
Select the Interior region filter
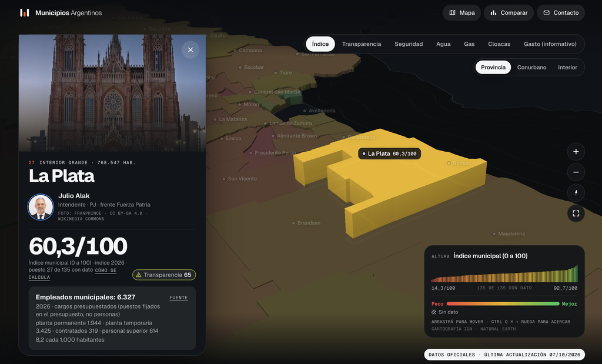click(x=567, y=67)
